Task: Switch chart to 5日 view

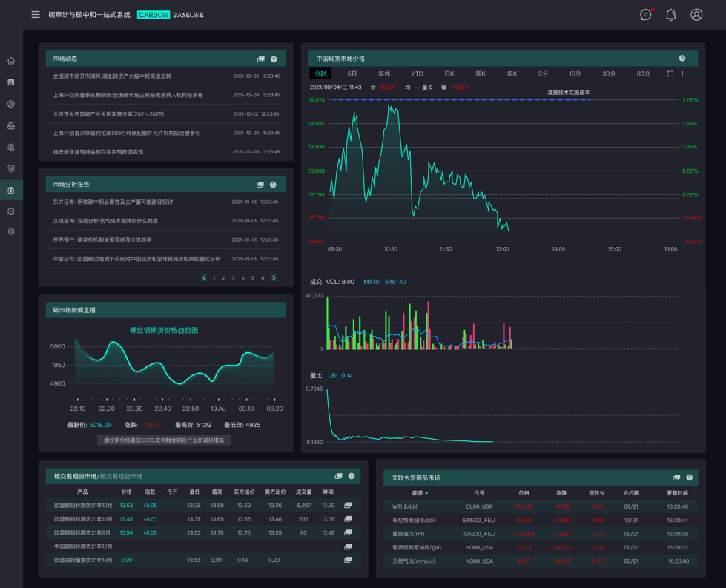Action: [x=352, y=73]
